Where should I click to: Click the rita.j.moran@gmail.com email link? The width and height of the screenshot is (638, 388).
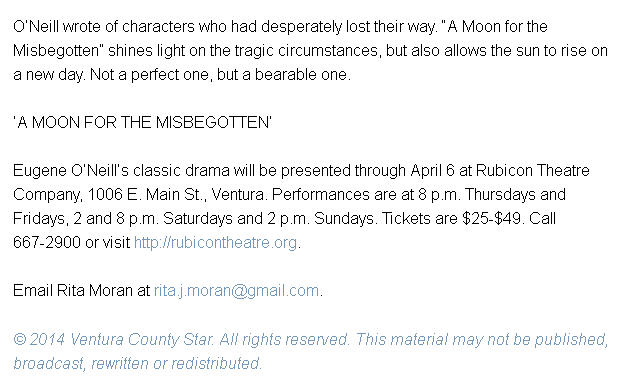point(236,291)
